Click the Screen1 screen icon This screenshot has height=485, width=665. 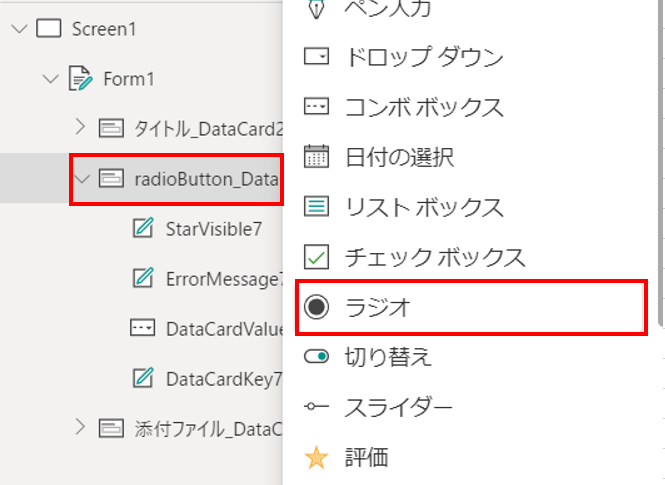(x=49, y=28)
